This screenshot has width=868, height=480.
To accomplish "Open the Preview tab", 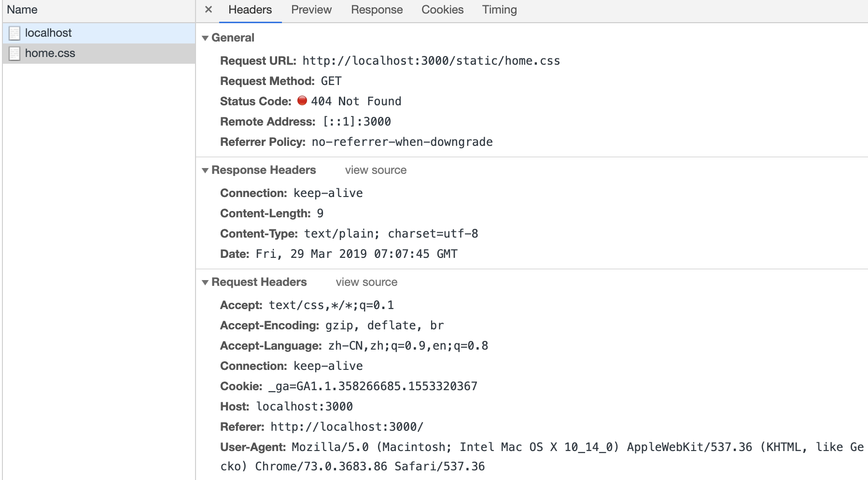I will coord(311,10).
